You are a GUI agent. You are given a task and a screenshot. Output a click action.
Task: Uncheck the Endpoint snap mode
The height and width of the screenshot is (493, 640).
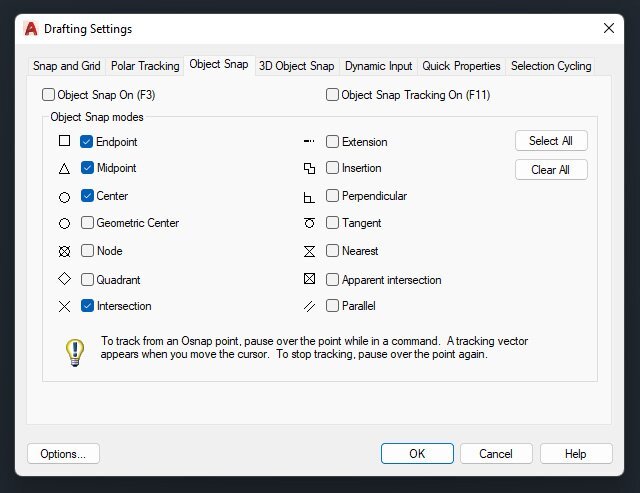(x=87, y=142)
